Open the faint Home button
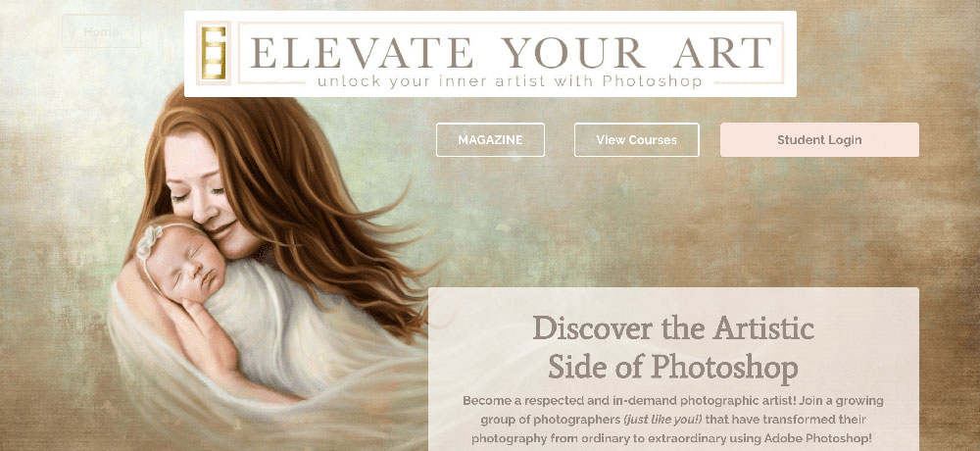Viewport: 980px width, 451px height. pos(101,31)
